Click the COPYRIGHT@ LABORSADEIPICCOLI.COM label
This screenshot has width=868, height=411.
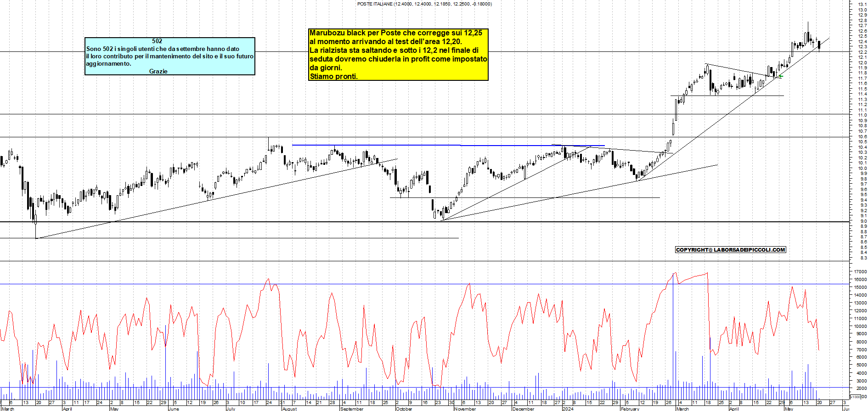click(731, 250)
